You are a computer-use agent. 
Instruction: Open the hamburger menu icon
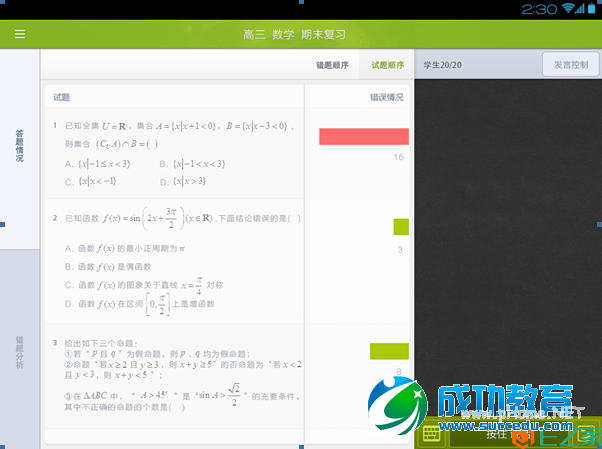(x=20, y=34)
